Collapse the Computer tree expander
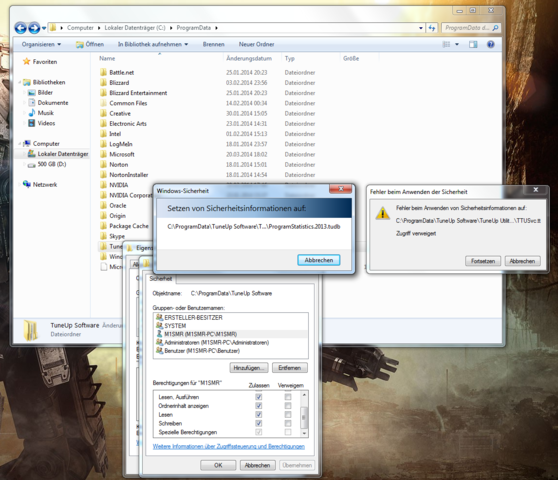The width and height of the screenshot is (558, 480). click(x=20, y=144)
